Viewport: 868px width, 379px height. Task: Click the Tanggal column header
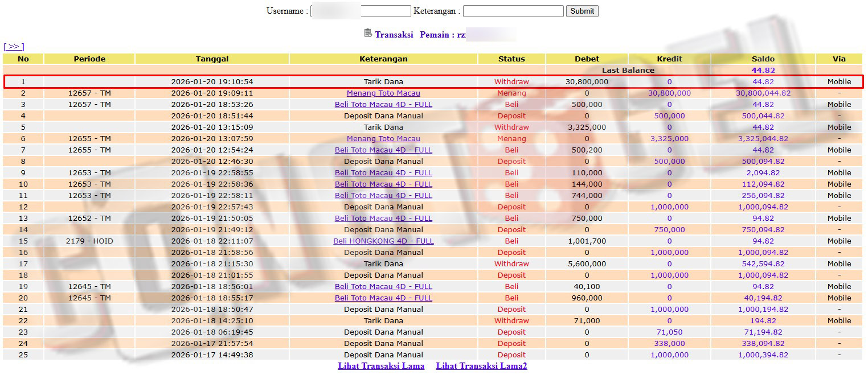(212, 59)
